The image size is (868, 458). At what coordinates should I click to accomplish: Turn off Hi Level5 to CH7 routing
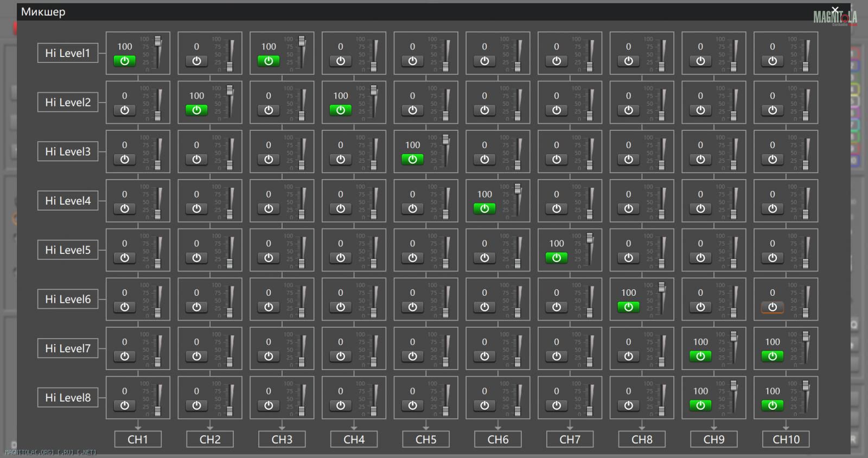(557, 258)
